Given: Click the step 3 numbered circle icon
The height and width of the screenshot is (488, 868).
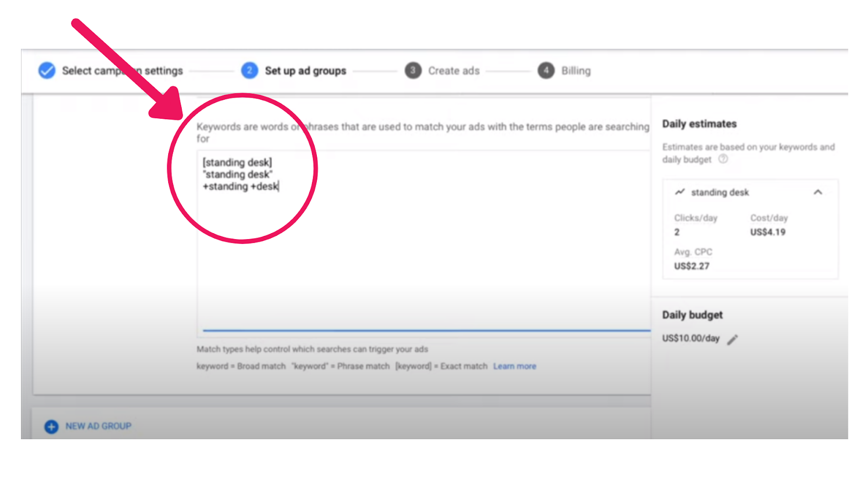Looking at the screenshot, I should [x=413, y=70].
